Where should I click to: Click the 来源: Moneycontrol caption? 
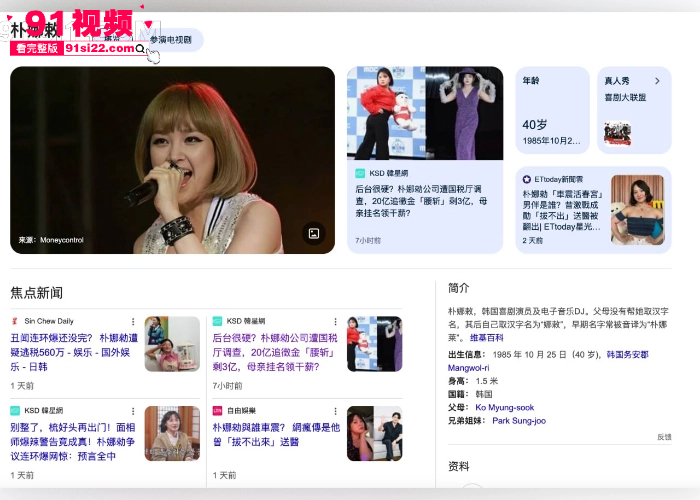[x=51, y=240]
